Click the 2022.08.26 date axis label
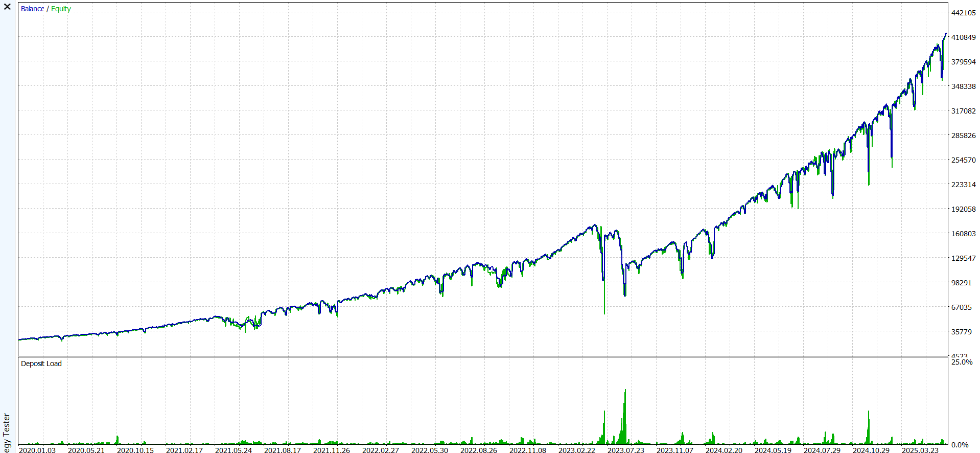The width and height of the screenshot is (980, 453). [478, 450]
